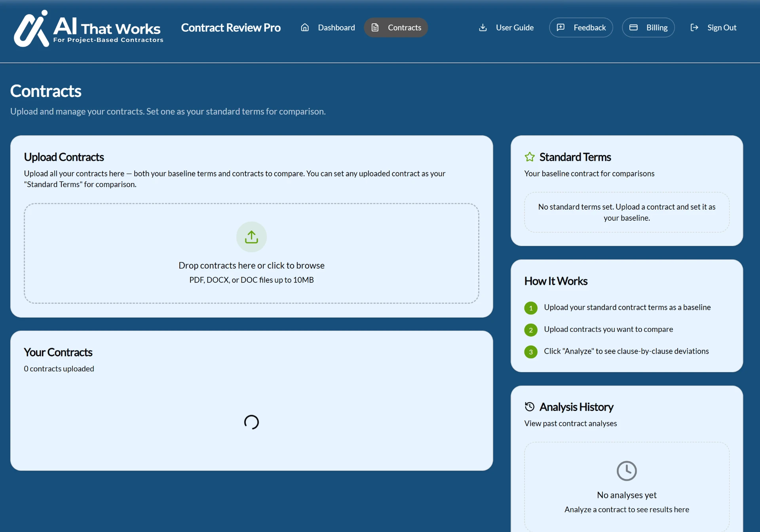This screenshot has width=760, height=532.
Task: Click the green step 3 circle
Action: (x=531, y=352)
